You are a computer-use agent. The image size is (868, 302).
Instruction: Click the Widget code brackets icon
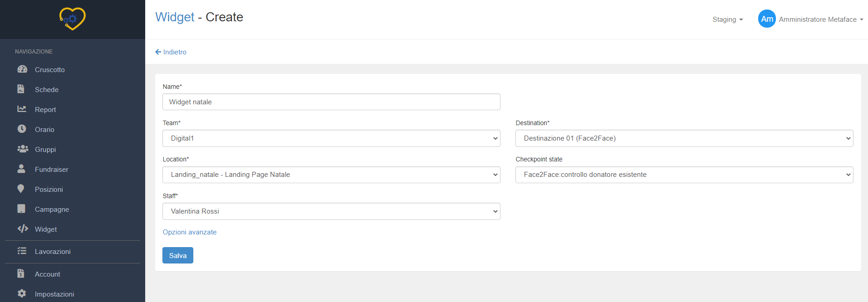point(23,229)
